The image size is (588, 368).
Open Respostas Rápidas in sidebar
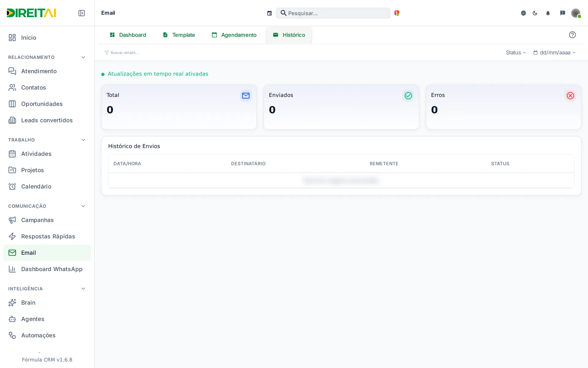(47, 236)
